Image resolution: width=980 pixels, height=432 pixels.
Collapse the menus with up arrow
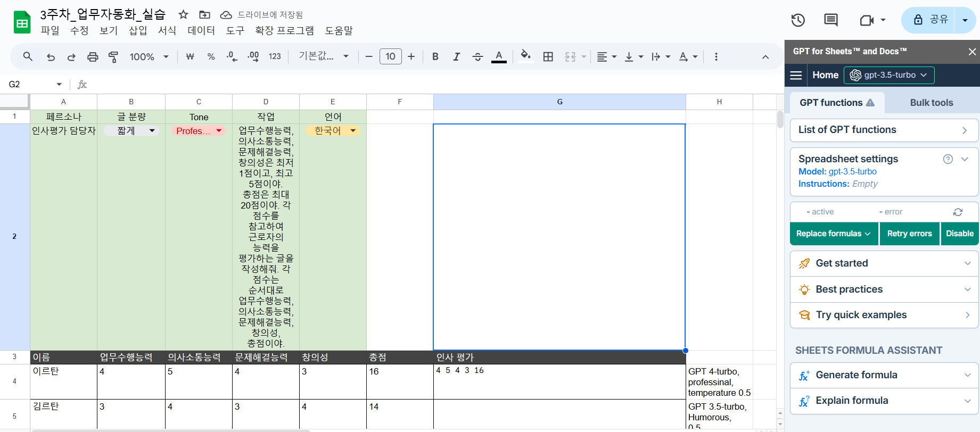[765, 57]
